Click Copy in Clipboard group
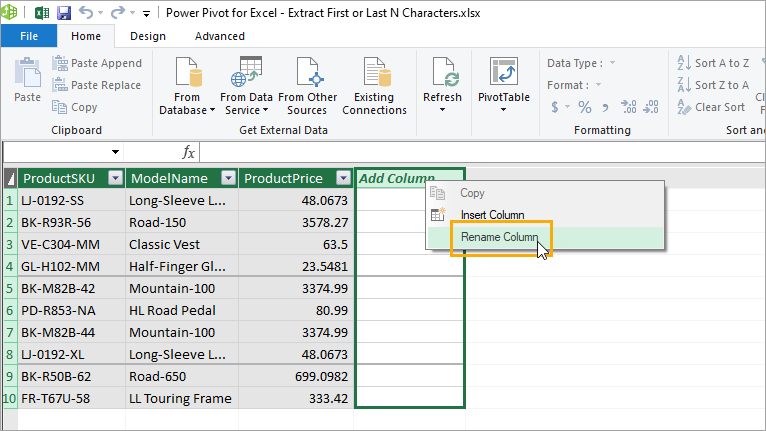This screenshot has height=431, width=766. click(x=75, y=107)
